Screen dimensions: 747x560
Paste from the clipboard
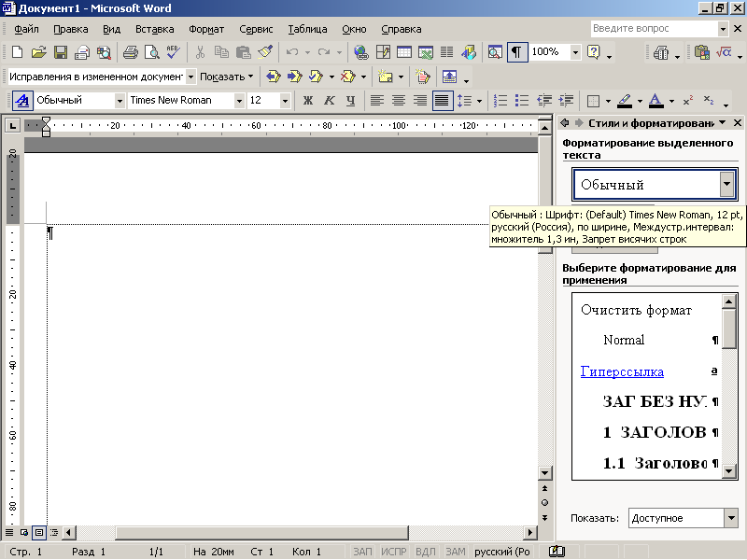[244, 52]
